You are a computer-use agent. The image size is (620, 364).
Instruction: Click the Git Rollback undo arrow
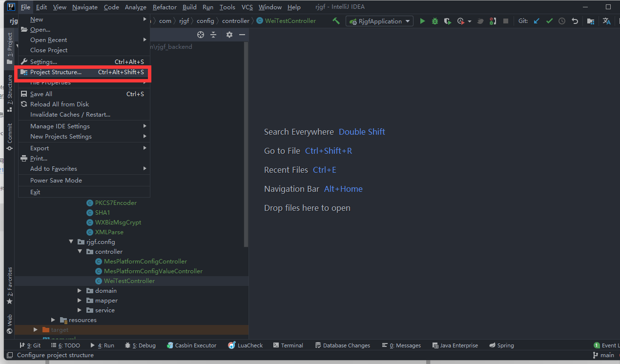coord(575,21)
